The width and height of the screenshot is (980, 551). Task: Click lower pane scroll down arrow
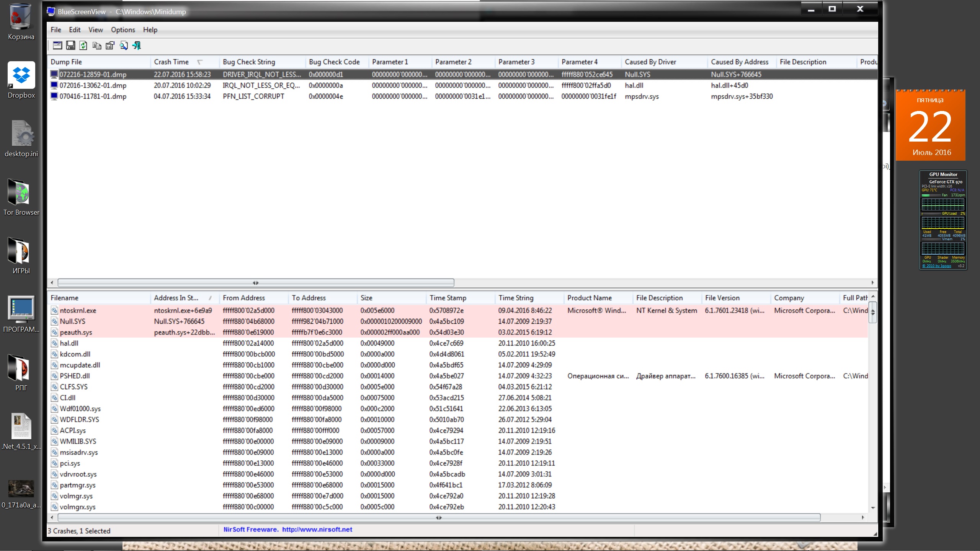click(873, 508)
